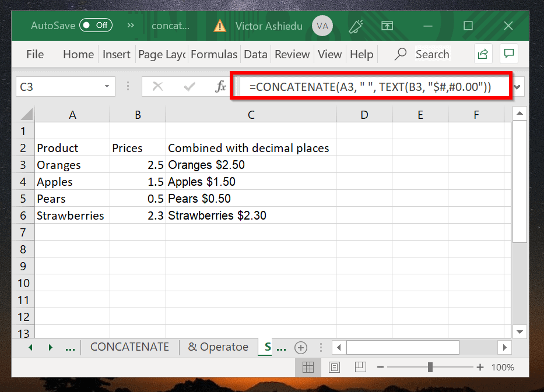The height and width of the screenshot is (392, 544).
Task: Select Page Layout view icon in status bar
Action: point(334,367)
